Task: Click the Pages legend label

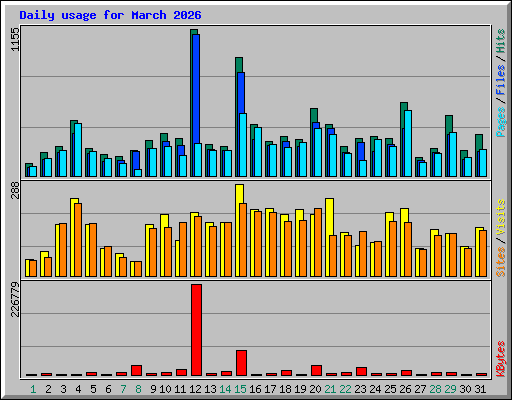Action: (500, 122)
